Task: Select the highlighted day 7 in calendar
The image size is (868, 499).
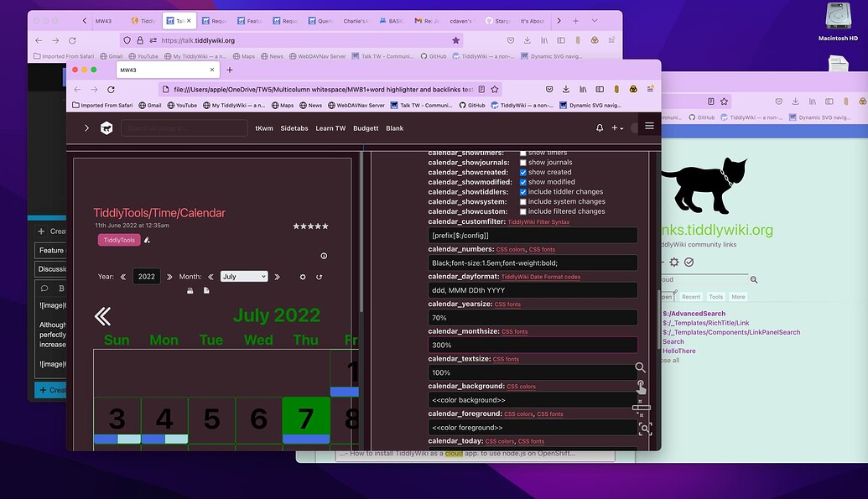Action: click(306, 420)
